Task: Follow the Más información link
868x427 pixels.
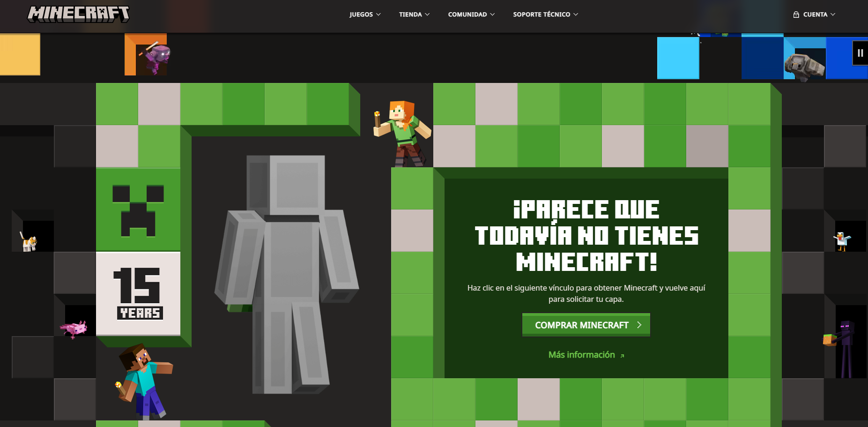Action: click(586, 355)
